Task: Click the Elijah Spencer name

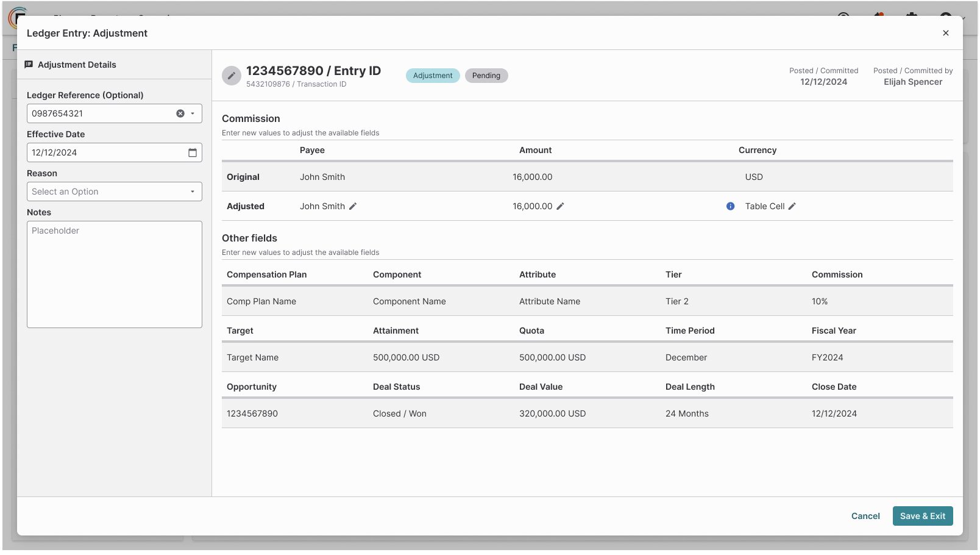Action: (913, 82)
